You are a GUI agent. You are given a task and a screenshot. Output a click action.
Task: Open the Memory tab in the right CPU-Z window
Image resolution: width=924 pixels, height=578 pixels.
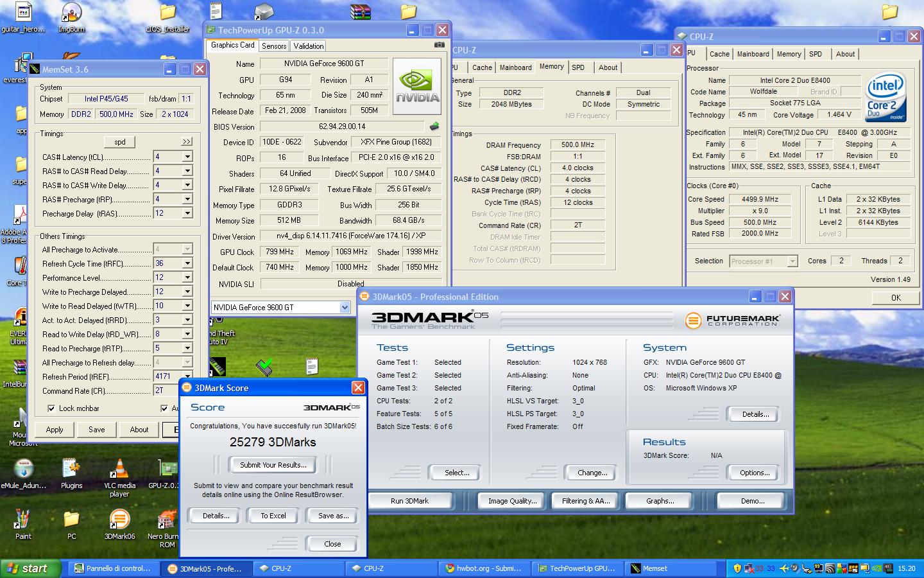(789, 55)
